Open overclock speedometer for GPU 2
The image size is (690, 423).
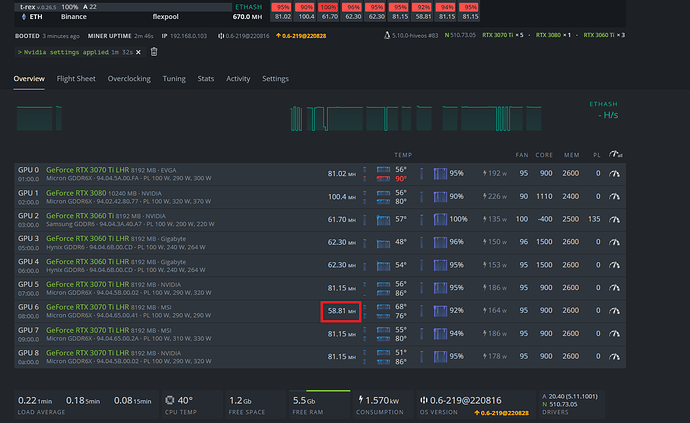614,219
